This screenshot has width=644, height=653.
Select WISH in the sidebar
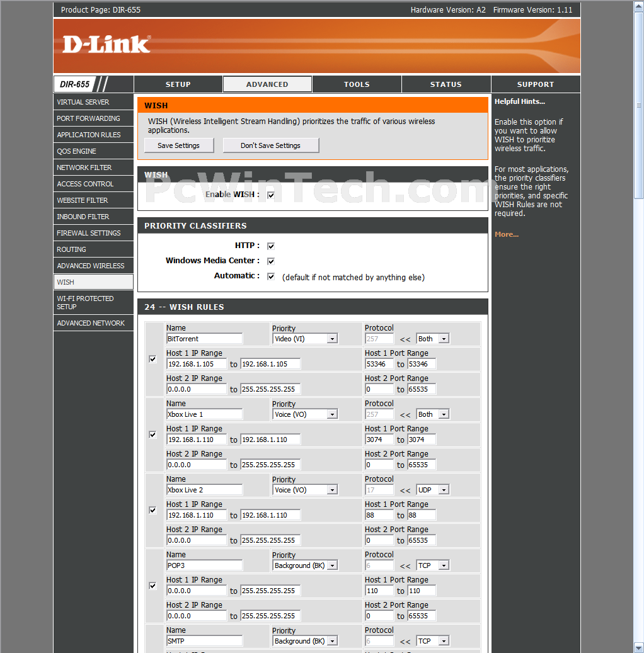click(93, 282)
